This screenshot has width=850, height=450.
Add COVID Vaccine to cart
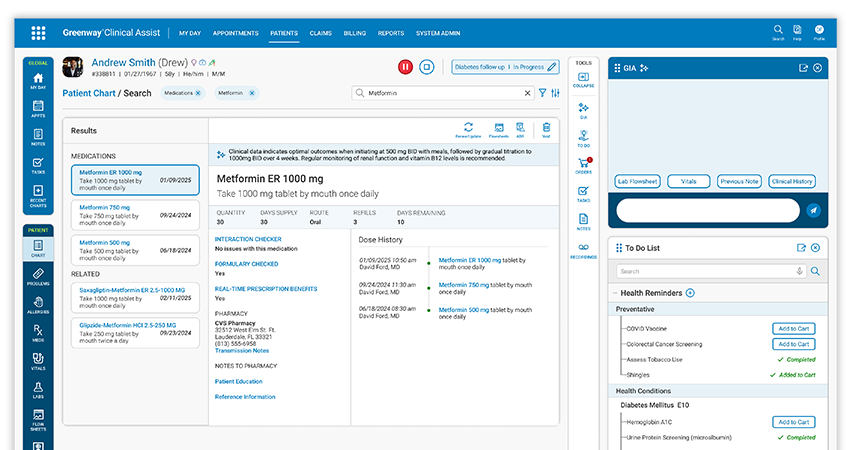793,329
